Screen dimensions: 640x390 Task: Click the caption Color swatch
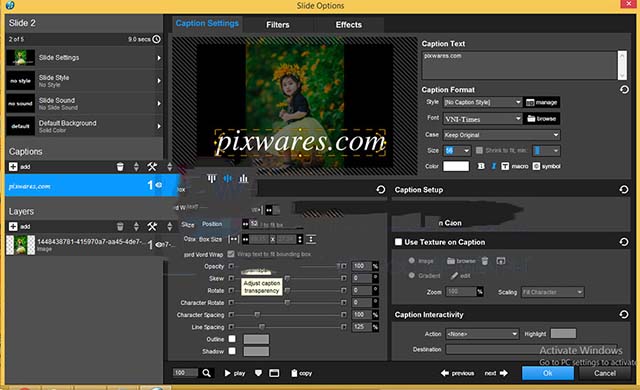(x=456, y=166)
